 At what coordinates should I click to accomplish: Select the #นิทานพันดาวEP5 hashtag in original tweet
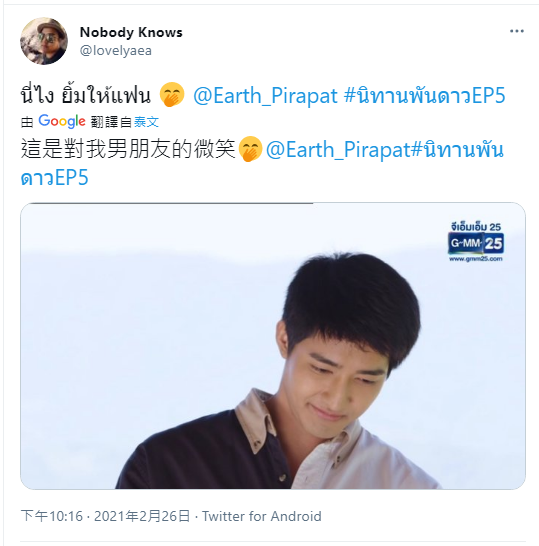tap(424, 95)
